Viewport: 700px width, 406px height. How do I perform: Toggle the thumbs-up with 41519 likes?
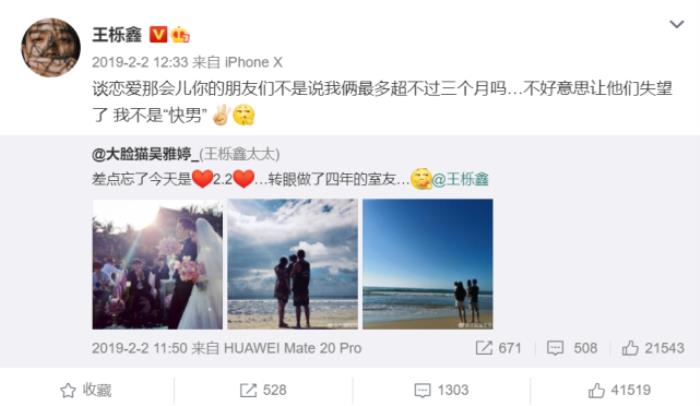coord(619,390)
